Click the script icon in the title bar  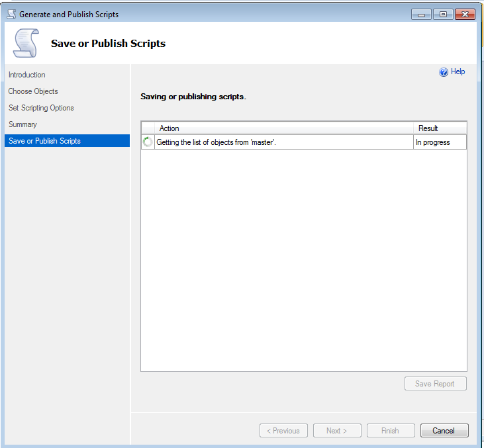11,14
